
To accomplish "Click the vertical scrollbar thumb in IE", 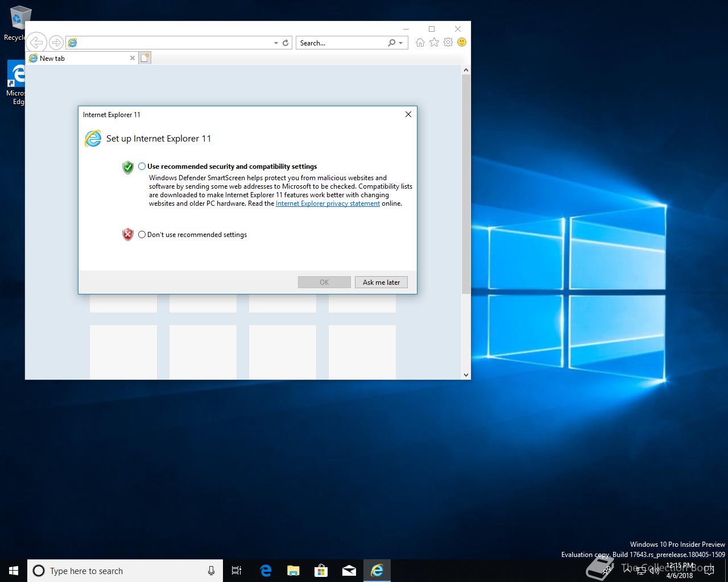I will [466, 184].
